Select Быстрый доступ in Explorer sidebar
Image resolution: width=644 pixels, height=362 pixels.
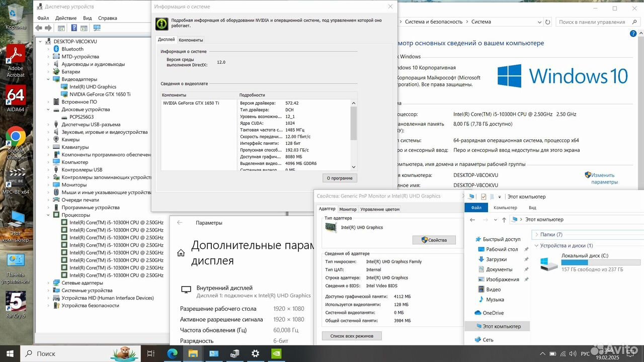[x=502, y=239]
